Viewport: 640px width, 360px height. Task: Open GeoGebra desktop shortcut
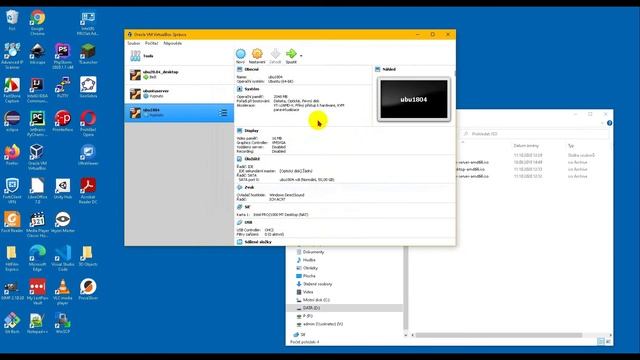pyautogui.click(x=88, y=87)
